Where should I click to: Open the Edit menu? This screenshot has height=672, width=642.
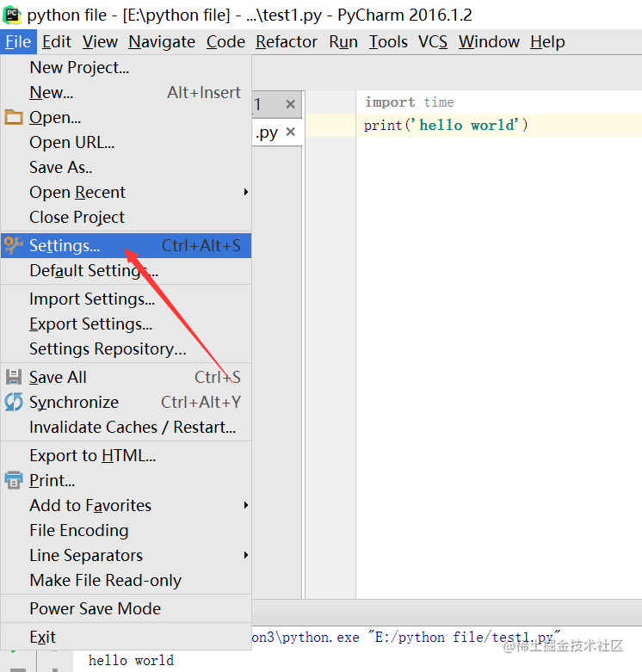click(x=57, y=41)
